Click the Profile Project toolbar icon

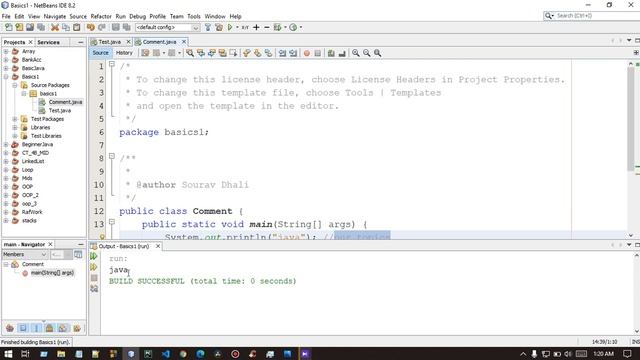click(x=293, y=27)
